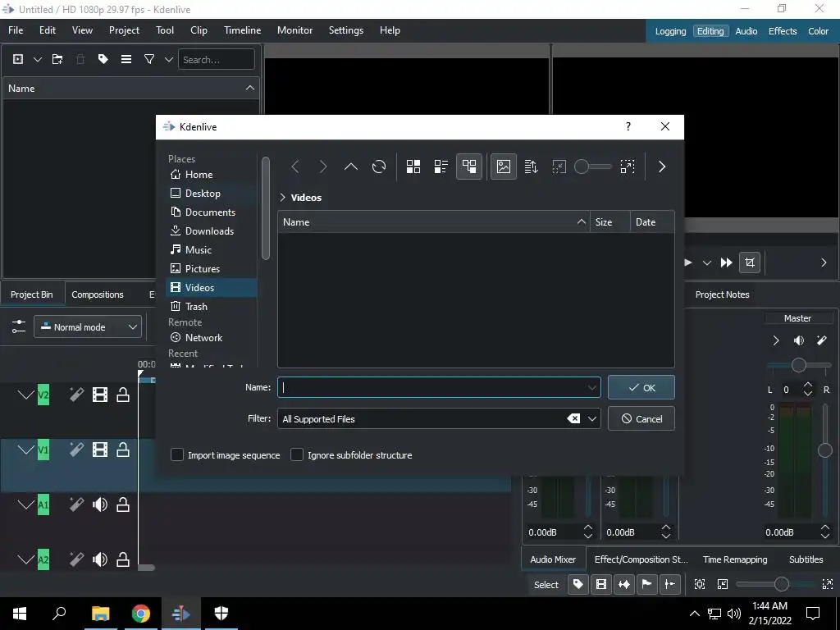The width and height of the screenshot is (840, 630).
Task: Navigate to parent folder in file dialog
Action: [x=351, y=167]
